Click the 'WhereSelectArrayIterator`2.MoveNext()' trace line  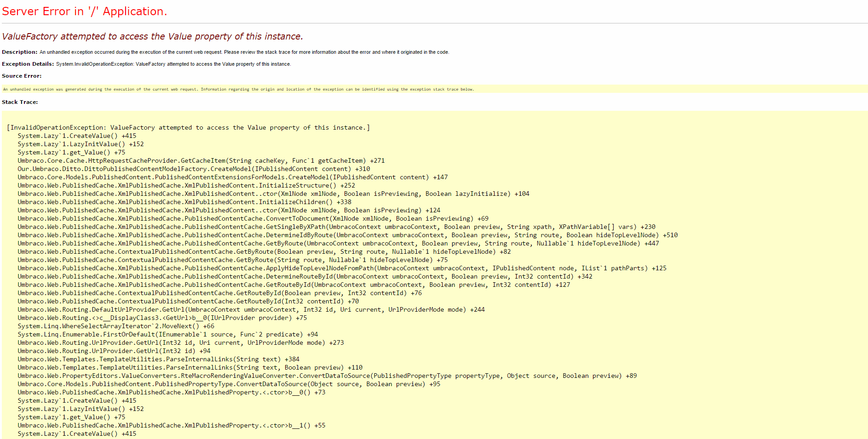tap(116, 326)
